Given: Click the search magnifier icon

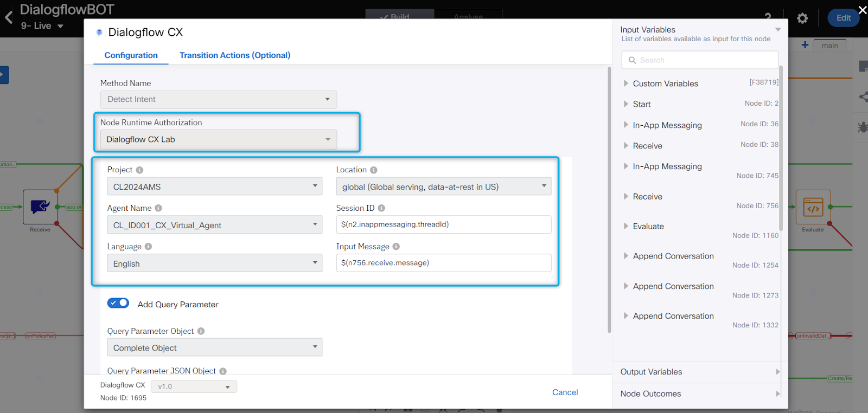Looking at the screenshot, I should (x=632, y=60).
